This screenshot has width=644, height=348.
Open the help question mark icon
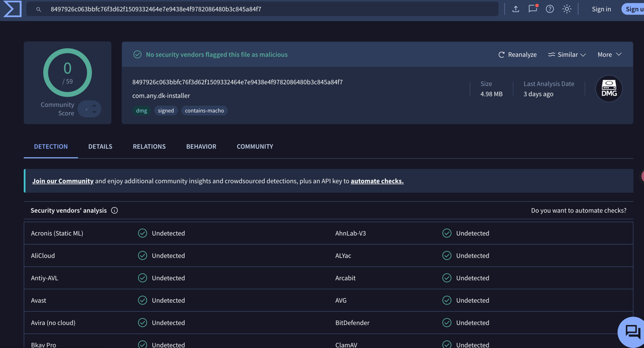550,9
